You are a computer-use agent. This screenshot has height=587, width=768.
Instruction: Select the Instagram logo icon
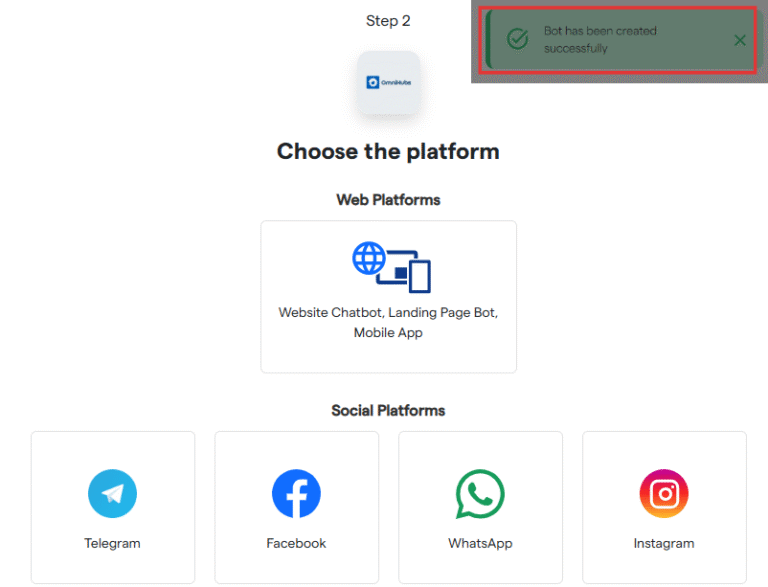[x=664, y=494]
